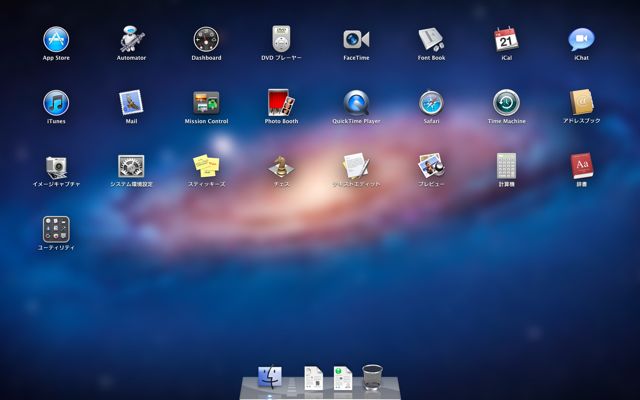Launch the Safari browser

pyautogui.click(x=431, y=103)
